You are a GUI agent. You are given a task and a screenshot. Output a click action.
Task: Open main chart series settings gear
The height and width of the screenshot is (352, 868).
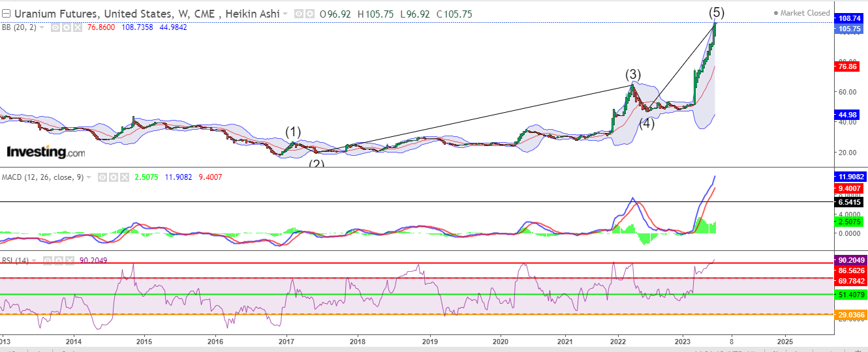[309, 14]
